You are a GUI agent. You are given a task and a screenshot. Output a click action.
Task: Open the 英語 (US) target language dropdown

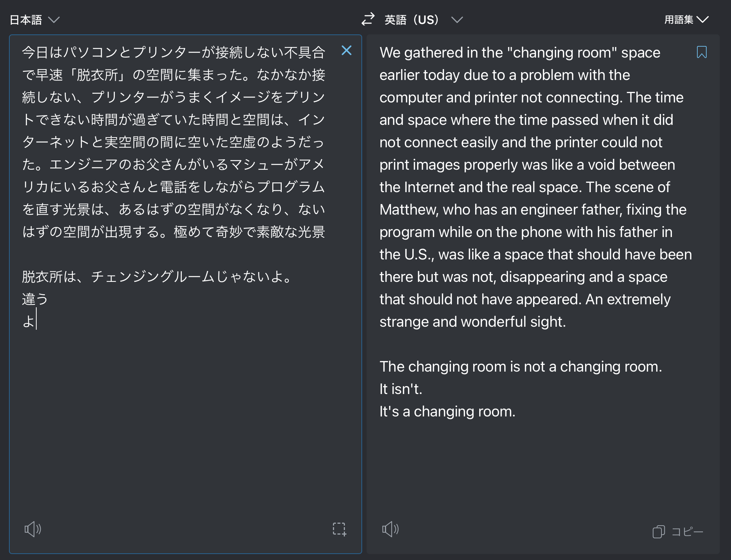[412, 19]
